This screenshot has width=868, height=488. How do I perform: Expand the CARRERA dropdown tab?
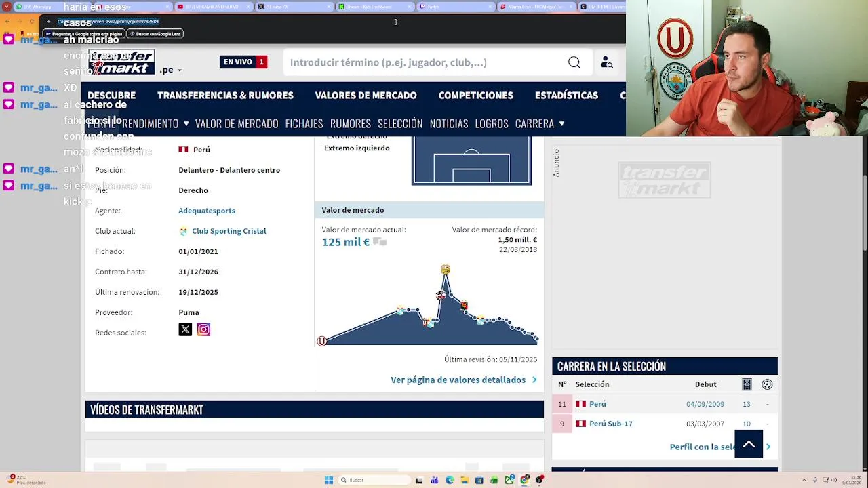540,123
